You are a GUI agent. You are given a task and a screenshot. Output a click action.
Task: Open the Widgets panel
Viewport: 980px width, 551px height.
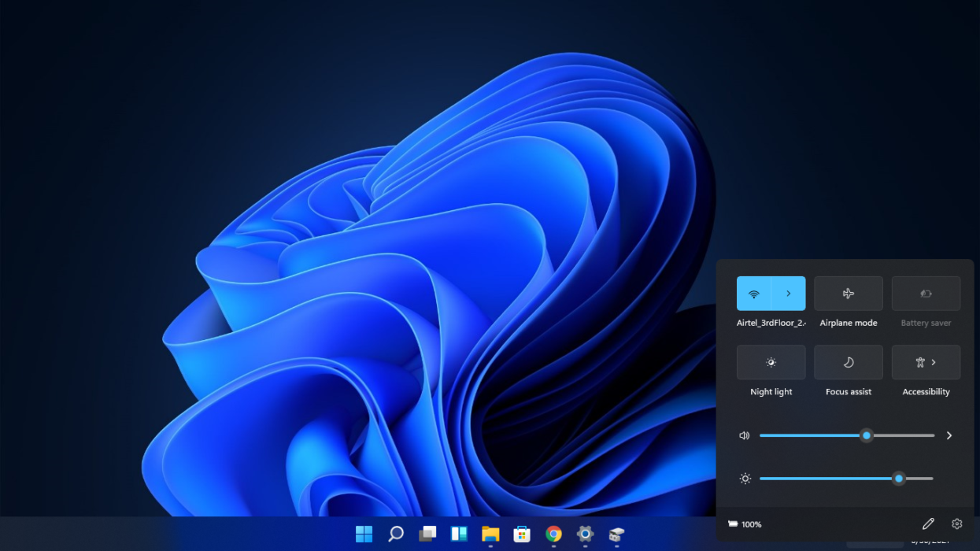pyautogui.click(x=459, y=534)
